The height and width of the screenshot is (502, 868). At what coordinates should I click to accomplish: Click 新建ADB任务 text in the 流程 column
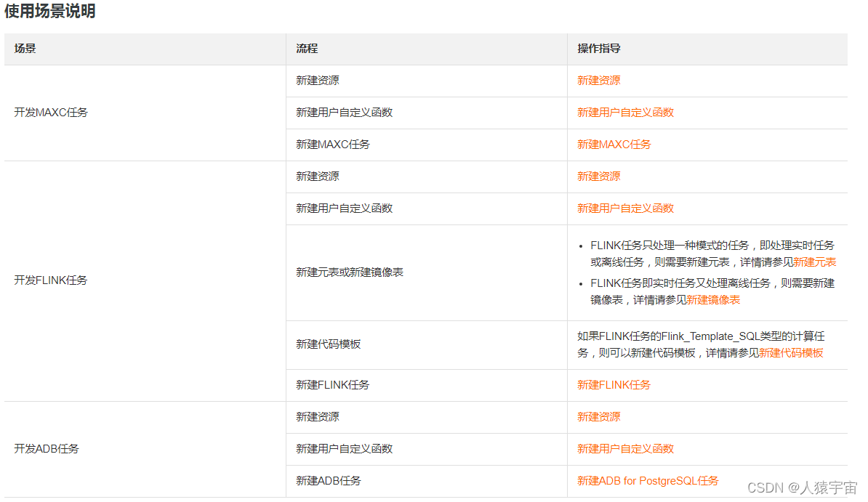coord(329,481)
